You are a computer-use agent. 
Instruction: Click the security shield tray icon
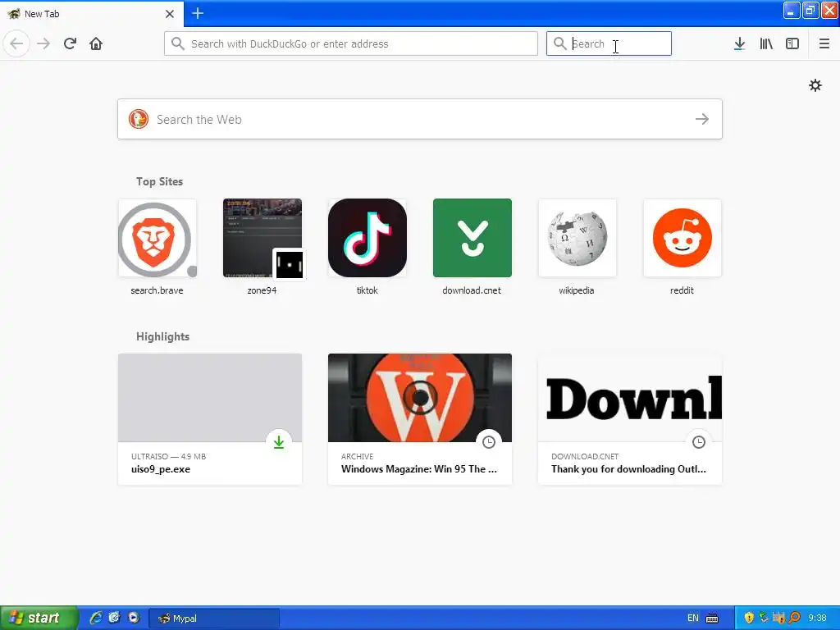(x=749, y=618)
